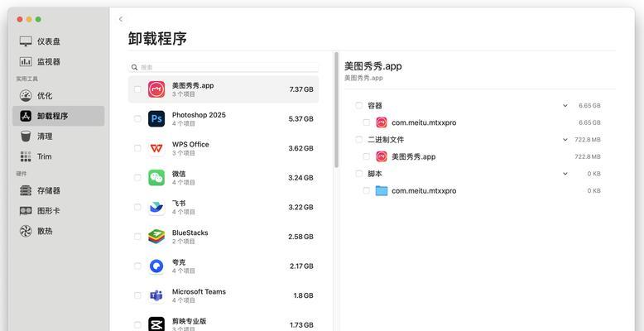The width and height of the screenshot is (644, 331).
Task: Open 优化 section in the sidebar
Action: [x=58, y=96]
